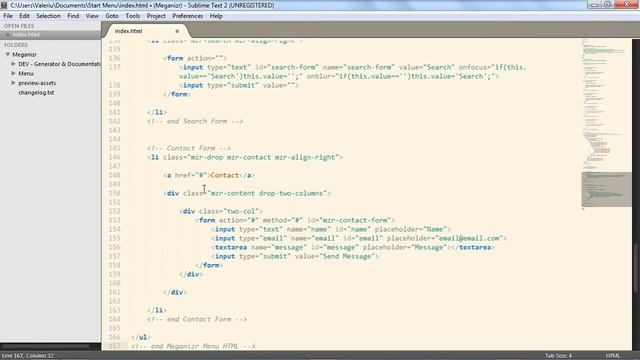Open the Tools menu

click(133, 16)
